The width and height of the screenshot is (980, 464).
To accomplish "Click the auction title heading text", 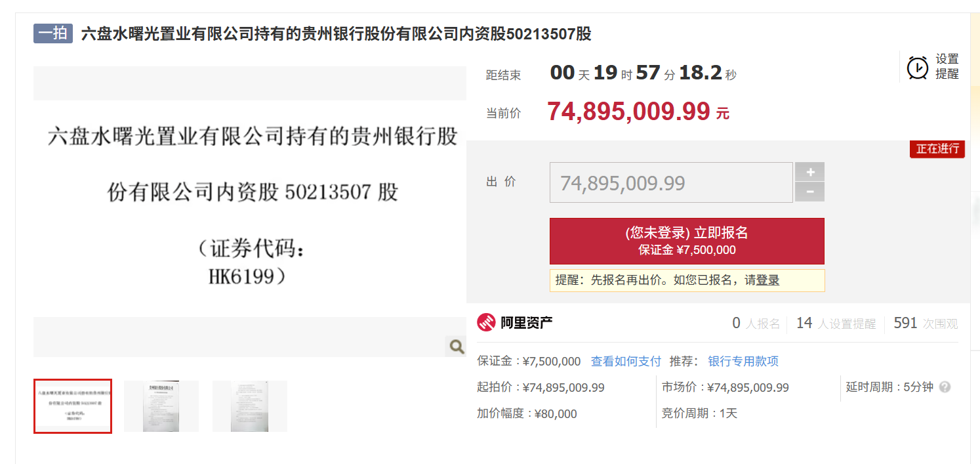I will point(337,34).
